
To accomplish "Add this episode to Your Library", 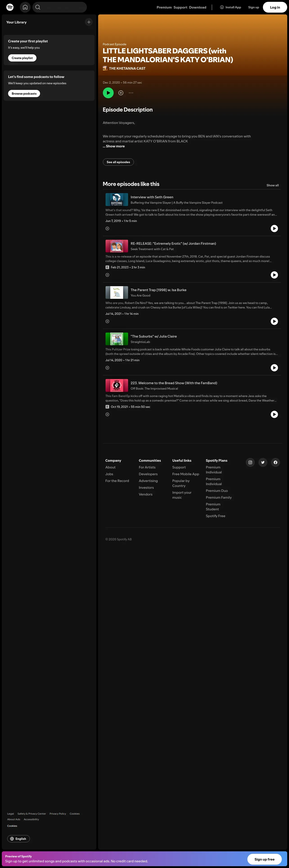I will (x=121, y=93).
